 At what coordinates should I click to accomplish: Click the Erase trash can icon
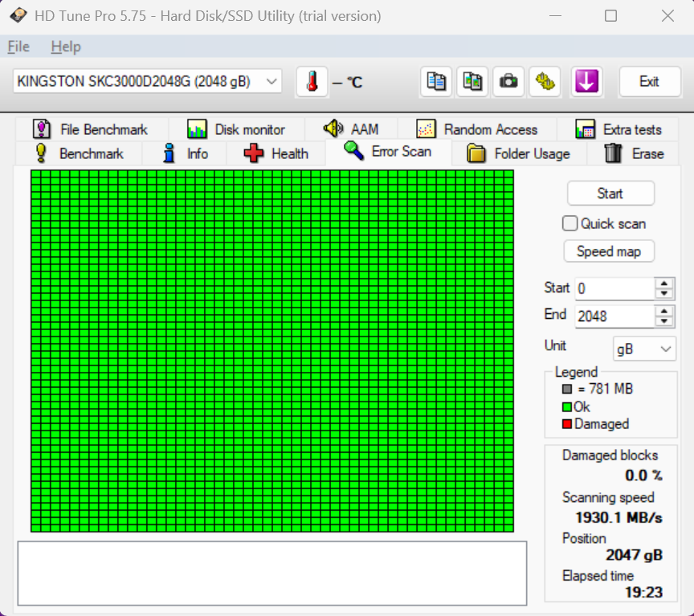pos(613,153)
